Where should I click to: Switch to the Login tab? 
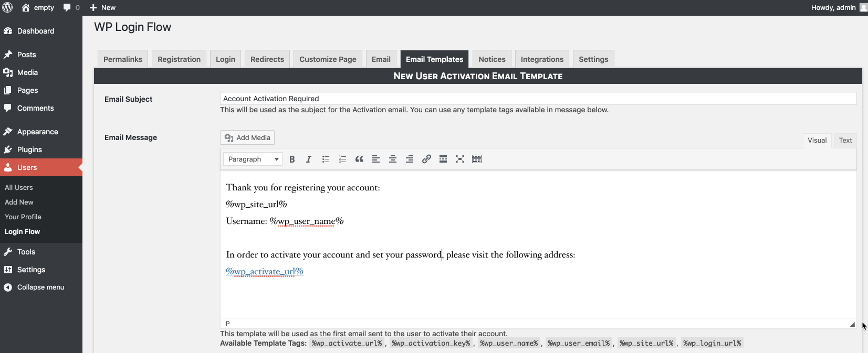tap(225, 59)
